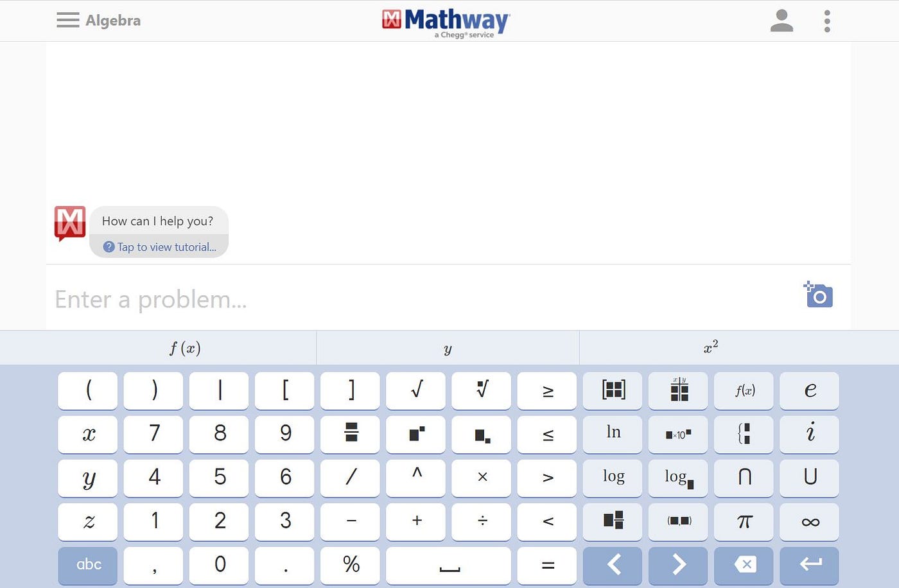899x588 pixels.
Task: Insert the mixed number template
Action: click(x=613, y=521)
